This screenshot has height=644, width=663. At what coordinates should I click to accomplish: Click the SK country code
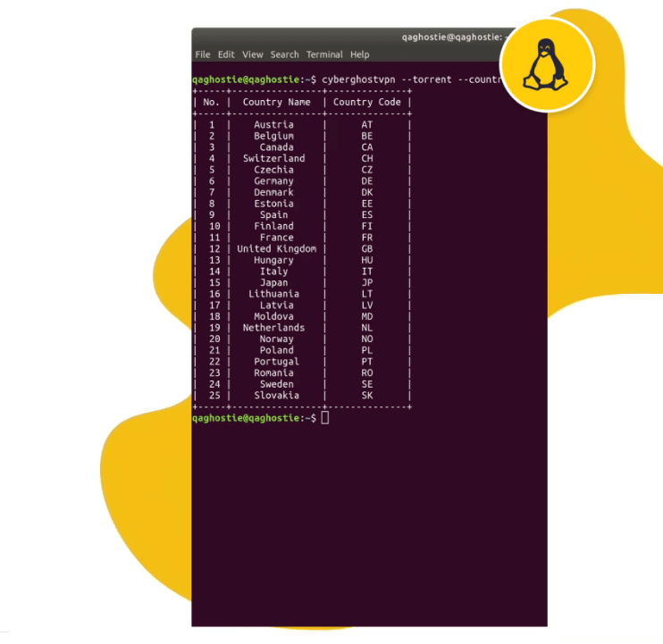point(366,396)
